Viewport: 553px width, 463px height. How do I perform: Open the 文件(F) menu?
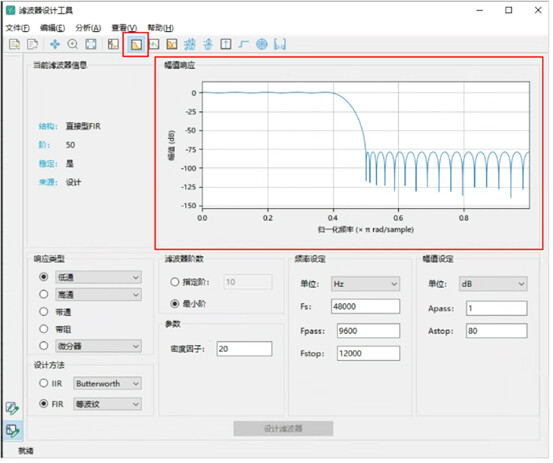(18, 28)
